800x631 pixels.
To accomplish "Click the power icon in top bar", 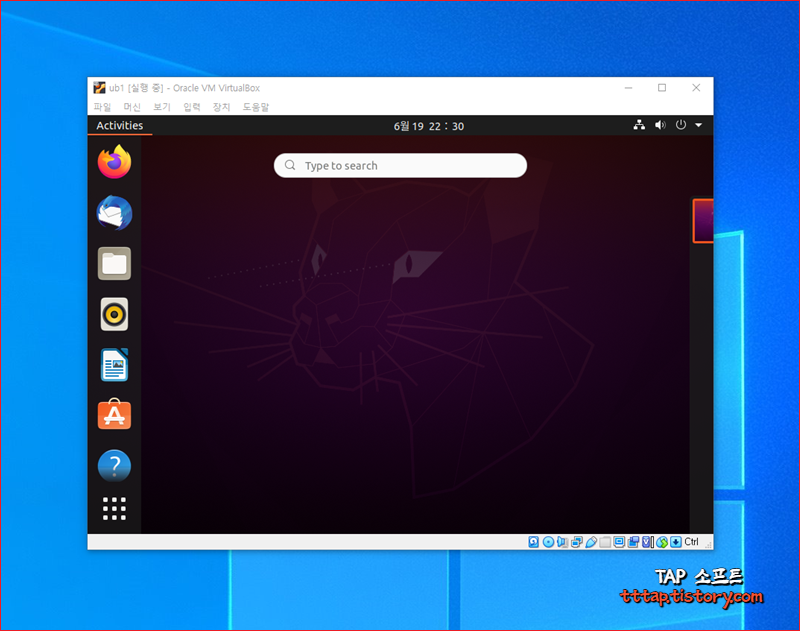I will (681, 125).
